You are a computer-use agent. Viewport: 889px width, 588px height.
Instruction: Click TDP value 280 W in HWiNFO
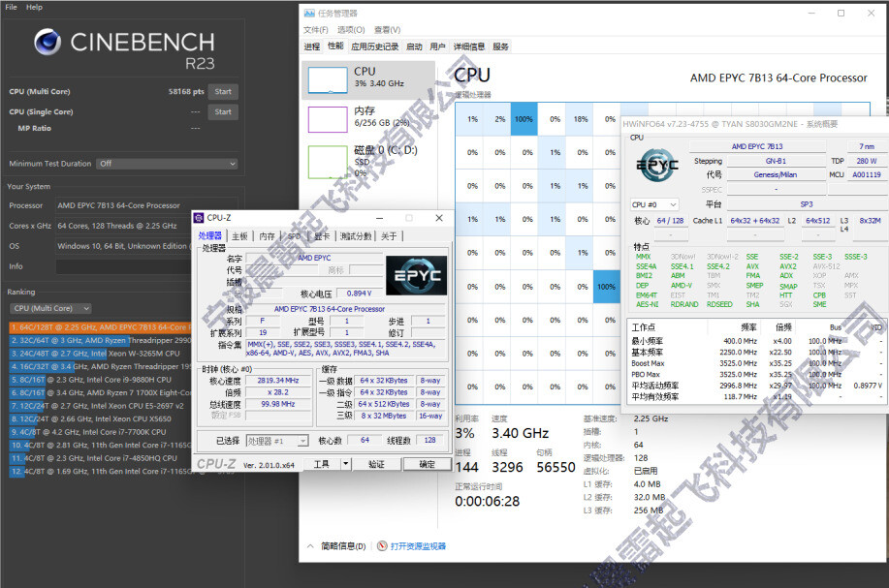(x=867, y=161)
